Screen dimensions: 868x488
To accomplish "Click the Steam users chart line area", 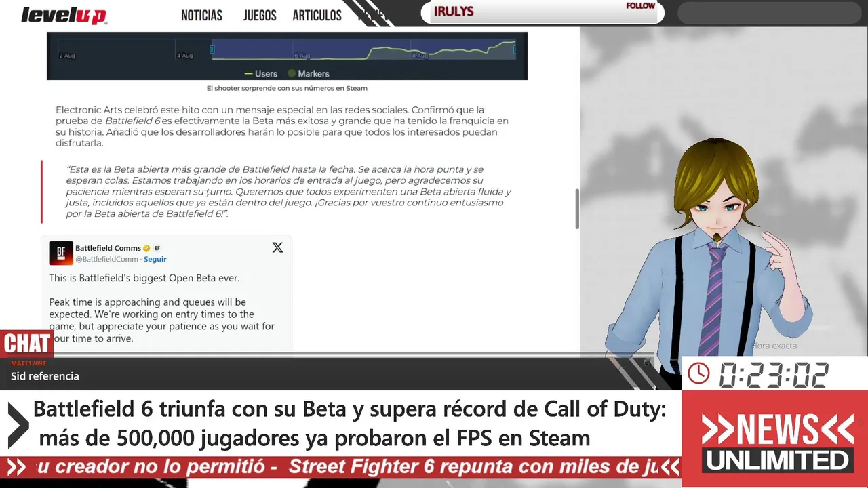I will 363,49.
